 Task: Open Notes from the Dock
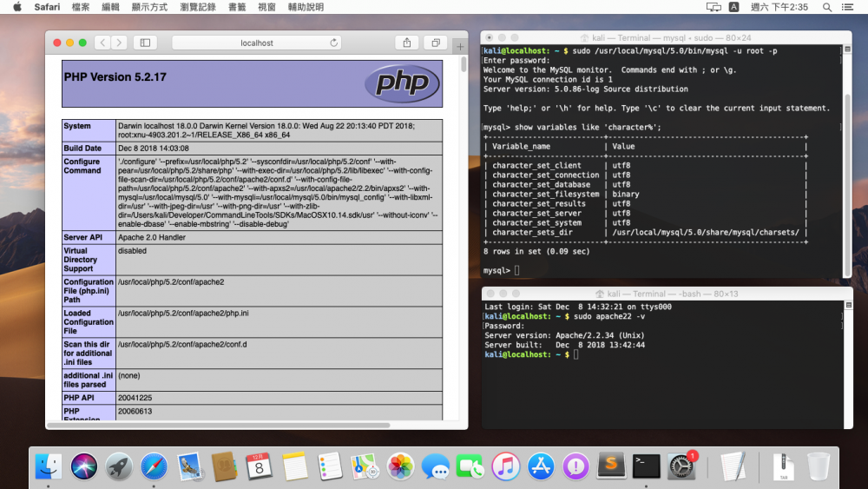[294, 466]
